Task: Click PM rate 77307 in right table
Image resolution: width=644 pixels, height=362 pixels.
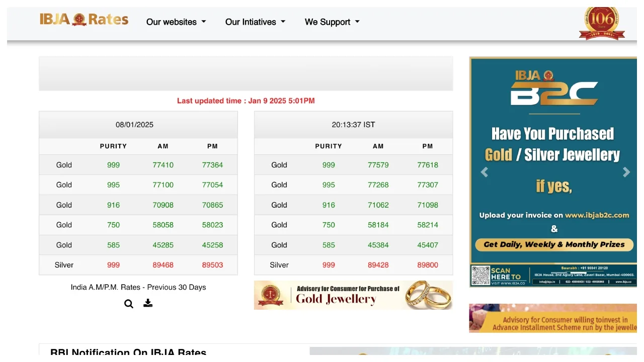Action: coord(428,185)
